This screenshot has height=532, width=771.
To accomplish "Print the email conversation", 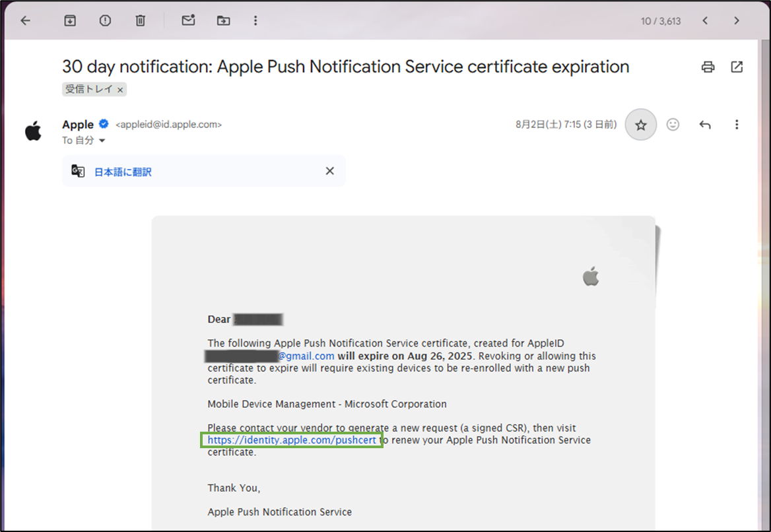I will click(708, 67).
